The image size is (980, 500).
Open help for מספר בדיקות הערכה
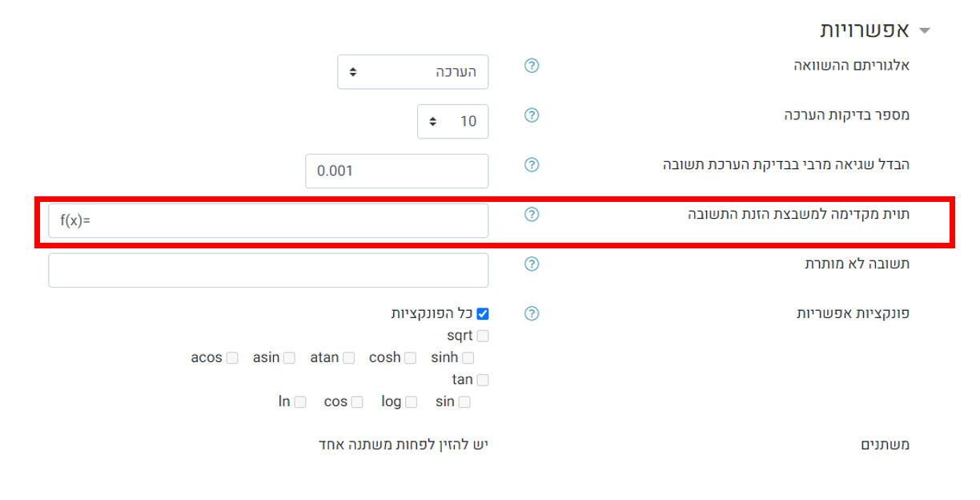point(532,115)
